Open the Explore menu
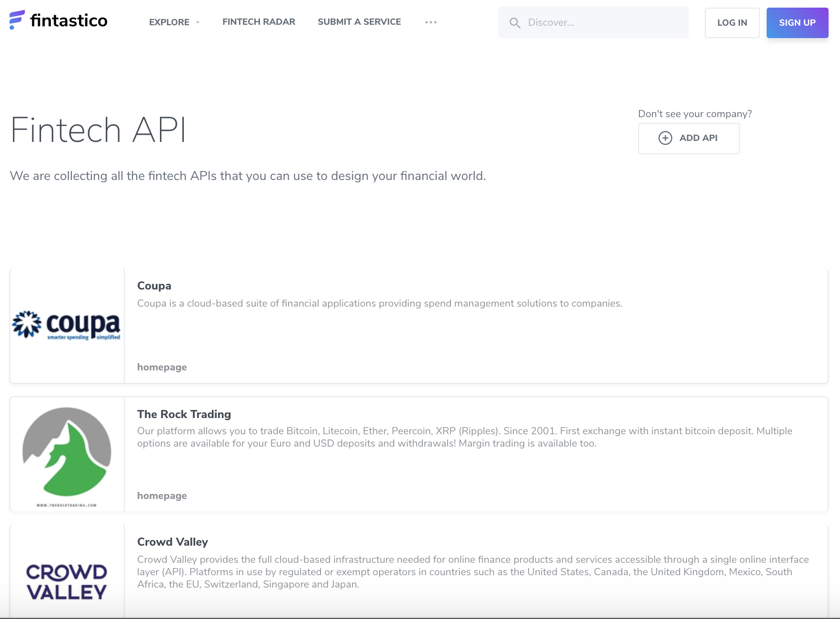The height and width of the screenshot is (619, 840). click(x=169, y=22)
